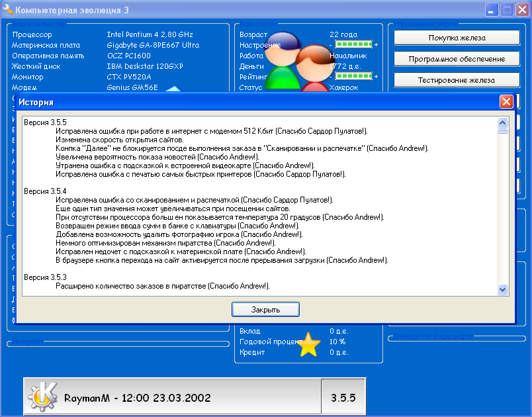Click the 10 % annual percent value

[x=337, y=342]
